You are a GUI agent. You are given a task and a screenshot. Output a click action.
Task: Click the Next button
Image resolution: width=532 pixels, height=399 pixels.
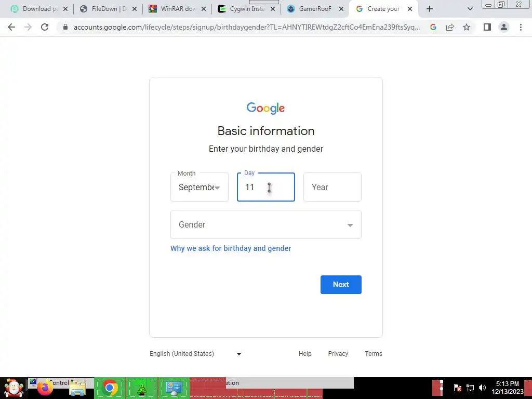click(x=341, y=284)
